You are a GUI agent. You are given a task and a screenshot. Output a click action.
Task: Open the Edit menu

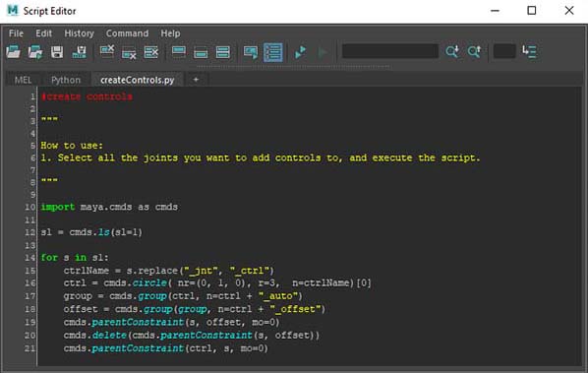tap(44, 33)
